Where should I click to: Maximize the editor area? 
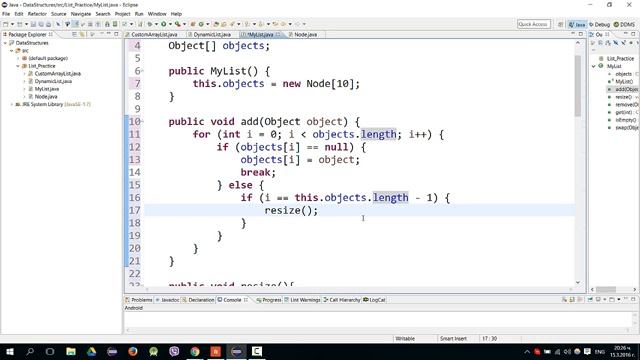click(x=580, y=34)
